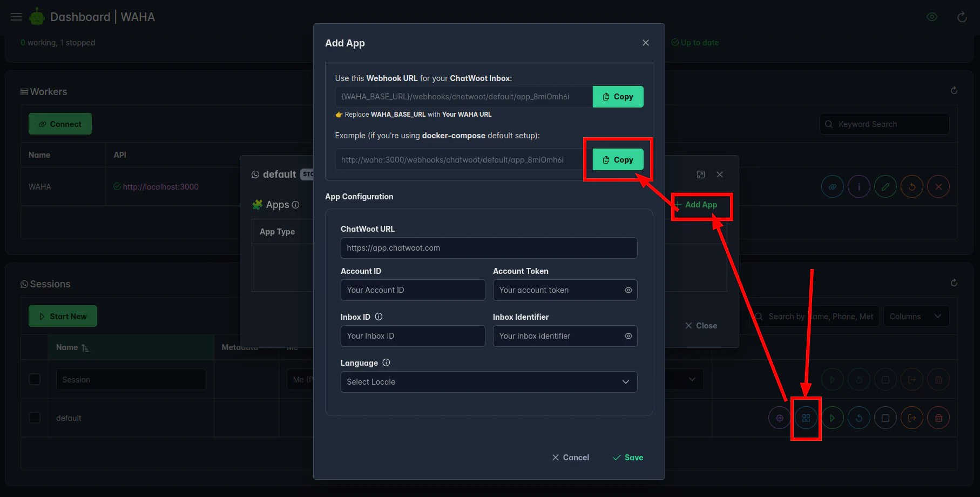This screenshot has width=980, height=497.
Task: Click the connect link icon for WAHA worker
Action: click(833, 187)
